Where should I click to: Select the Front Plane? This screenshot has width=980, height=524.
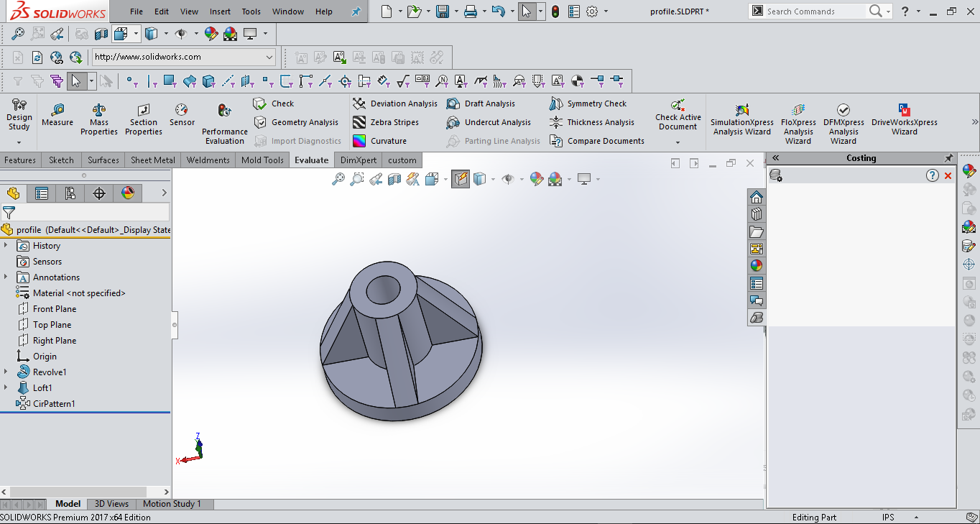[47, 309]
